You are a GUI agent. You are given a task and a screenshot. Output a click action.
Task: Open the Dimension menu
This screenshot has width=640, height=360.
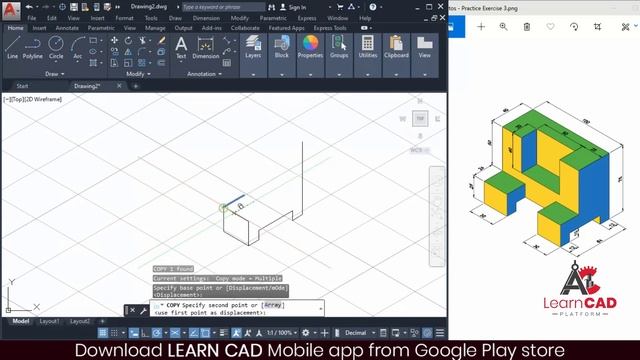coord(206,18)
